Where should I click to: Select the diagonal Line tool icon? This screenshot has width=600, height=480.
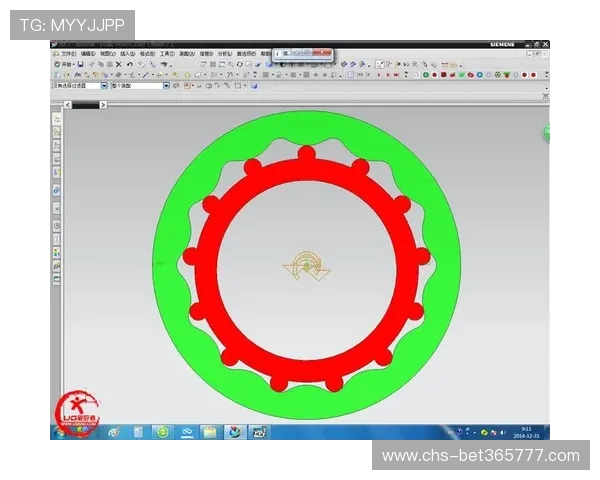[146, 75]
